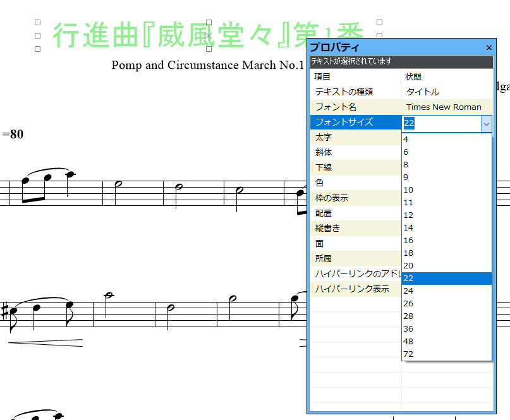
Task: Select the 下線 property row
Action: point(356,168)
